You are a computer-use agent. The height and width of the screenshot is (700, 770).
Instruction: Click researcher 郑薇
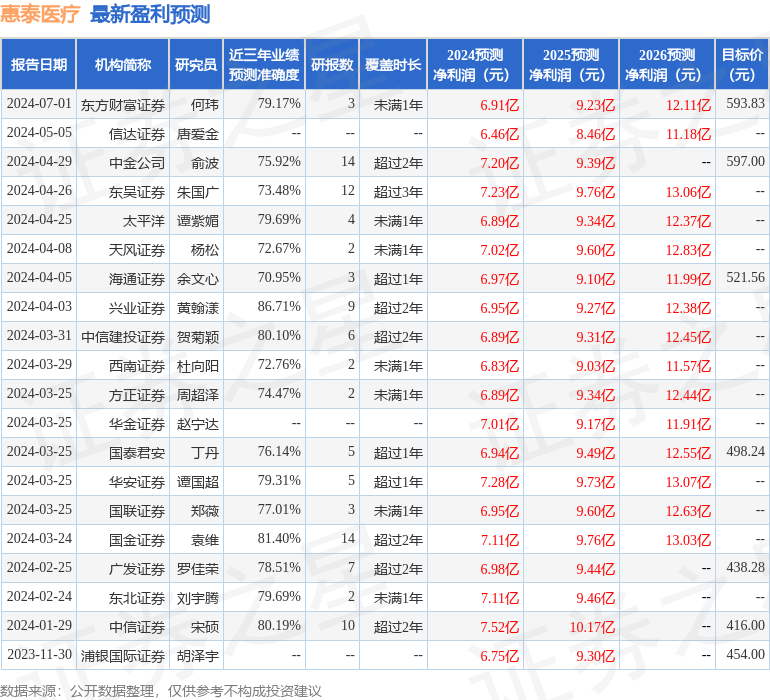[x=205, y=511]
